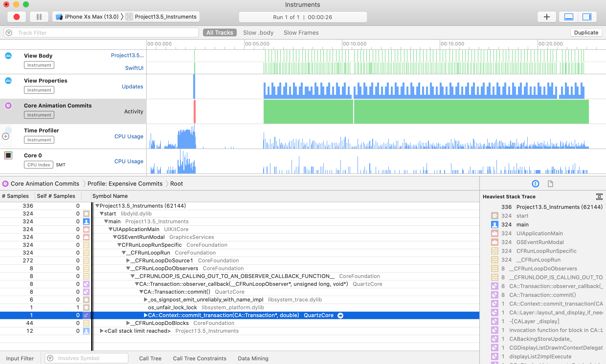The height and width of the screenshot is (364, 606).
Task: Show the document inspector icon
Action: [x=550, y=184]
